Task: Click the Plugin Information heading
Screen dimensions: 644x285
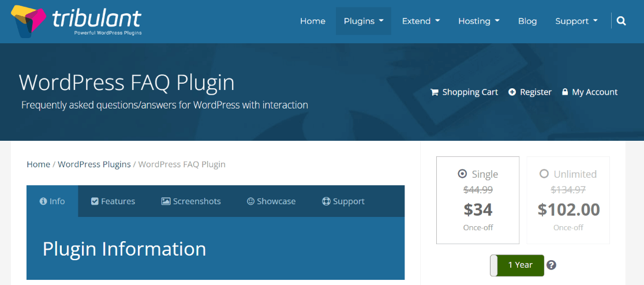Action: [124, 249]
